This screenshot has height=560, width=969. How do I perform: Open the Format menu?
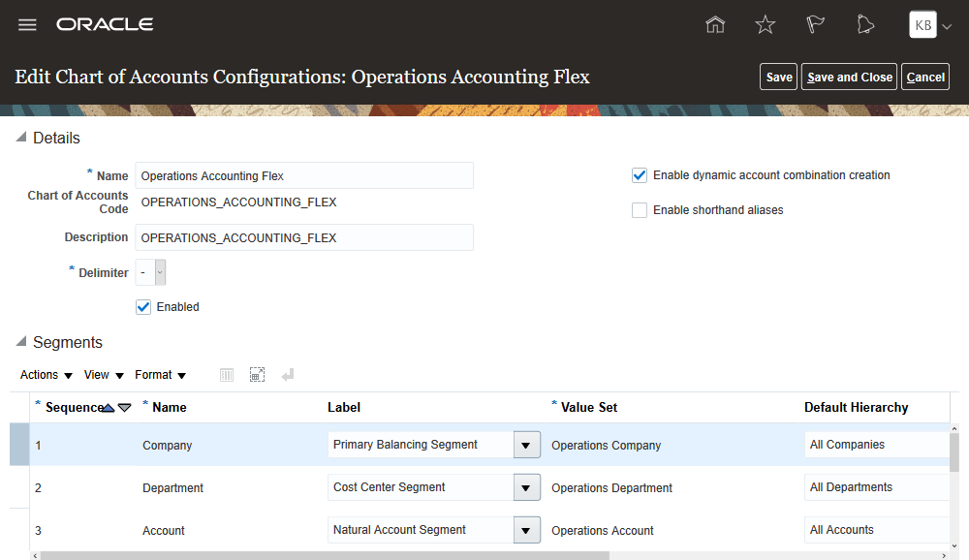161,375
